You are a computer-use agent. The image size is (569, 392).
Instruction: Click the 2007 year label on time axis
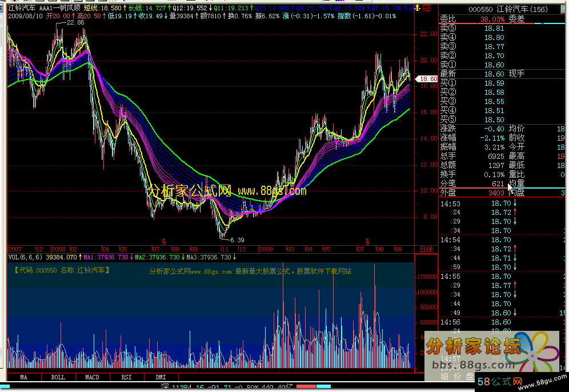[15, 249]
